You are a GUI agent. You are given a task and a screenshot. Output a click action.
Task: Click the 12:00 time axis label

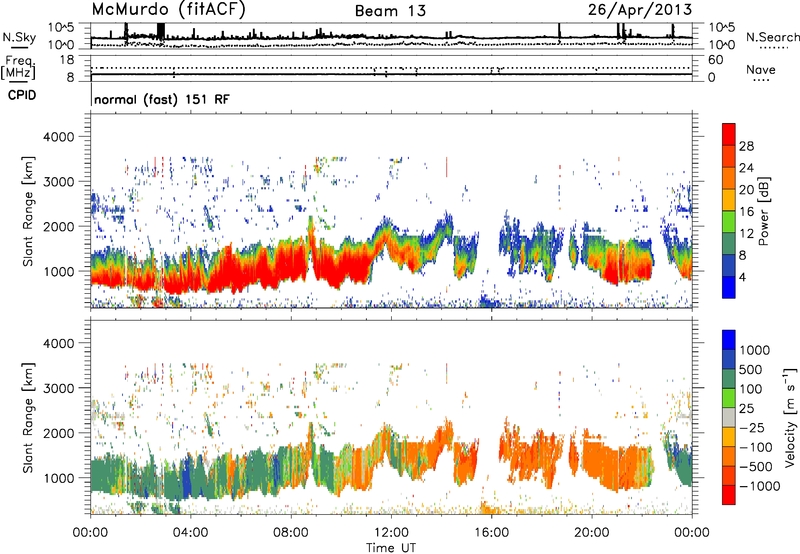pos(391,533)
